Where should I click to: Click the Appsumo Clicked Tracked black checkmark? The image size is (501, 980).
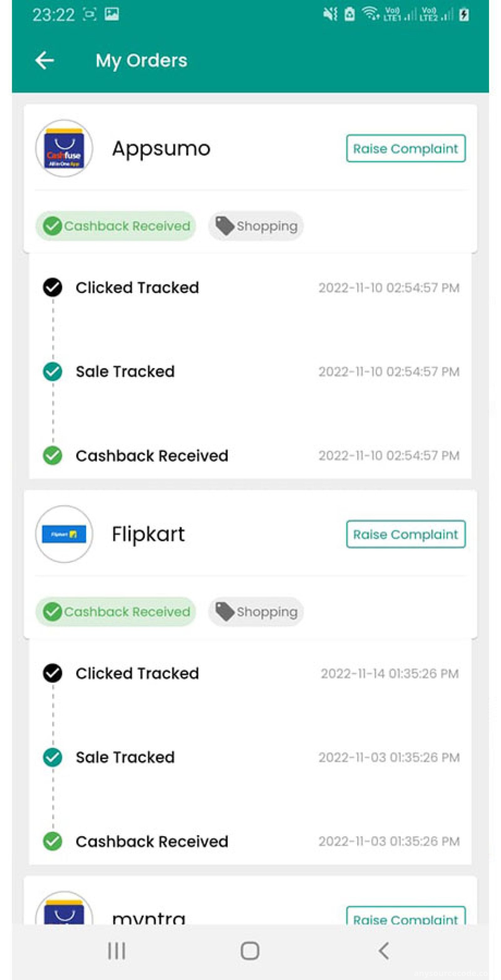click(53, 287)
